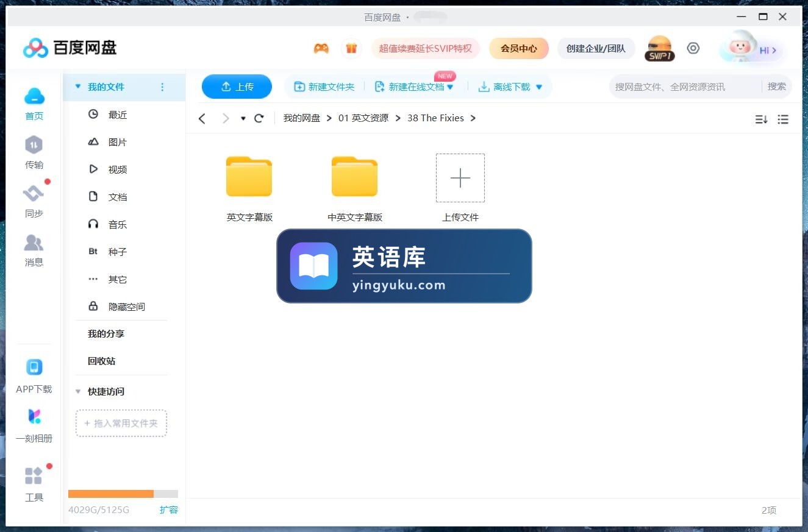
Task: Click the user avatar Hi button
Action: (751, 48)
